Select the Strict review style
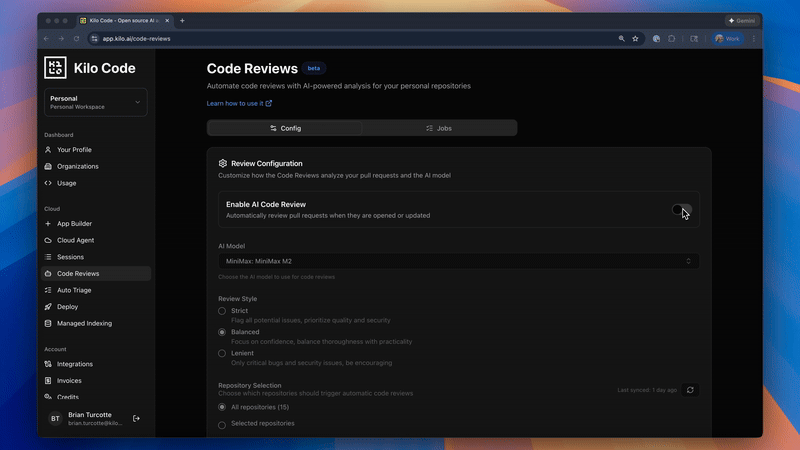 [222, 311]
